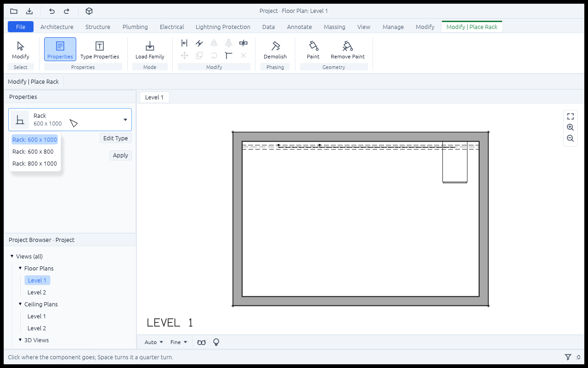Collapse the Views (all) tree node
This screenshot has width=588, height=368.
[12, 256]
